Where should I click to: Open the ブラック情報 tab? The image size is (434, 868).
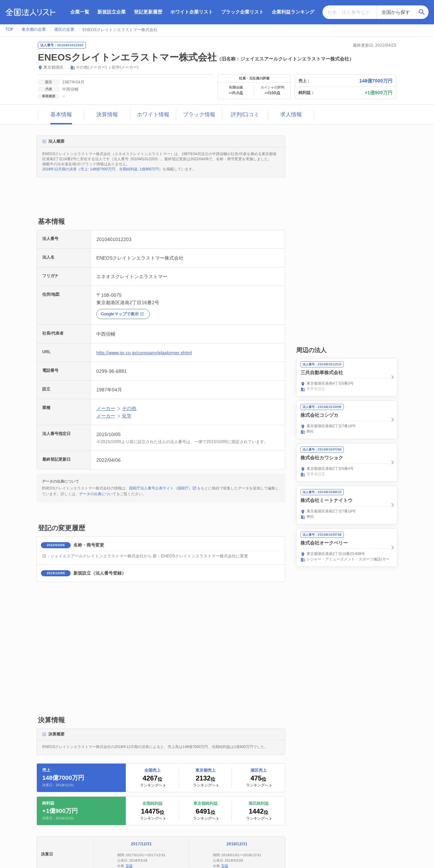click(199, 115)
